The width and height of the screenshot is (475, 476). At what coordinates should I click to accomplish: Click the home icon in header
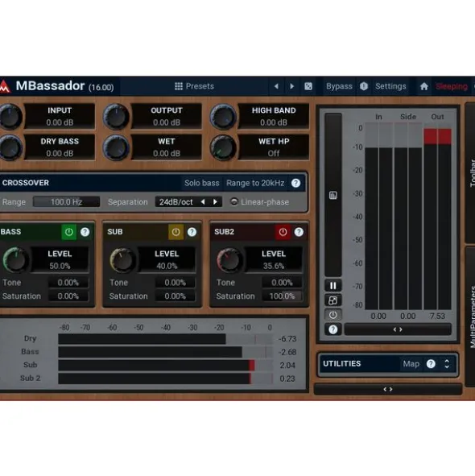tap(424, 87)
